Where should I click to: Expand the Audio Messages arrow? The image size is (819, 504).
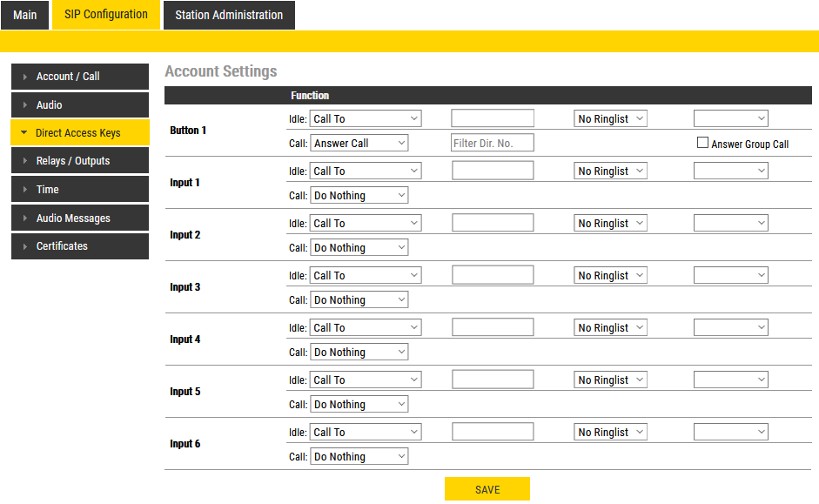[25, 218]
